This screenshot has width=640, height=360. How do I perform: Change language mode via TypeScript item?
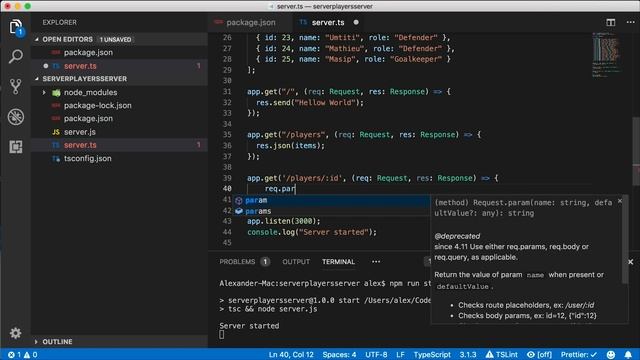(432, 355)
